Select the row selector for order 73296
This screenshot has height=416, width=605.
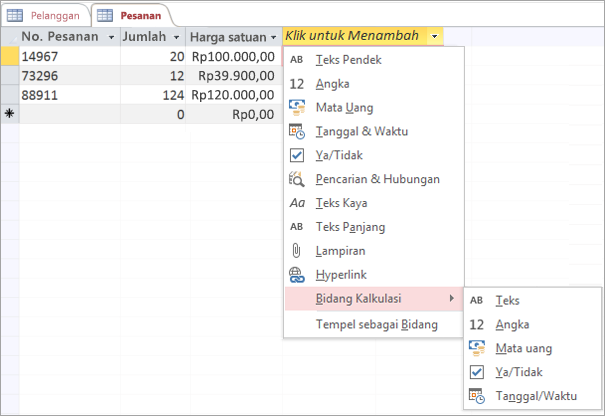[10, 76]
